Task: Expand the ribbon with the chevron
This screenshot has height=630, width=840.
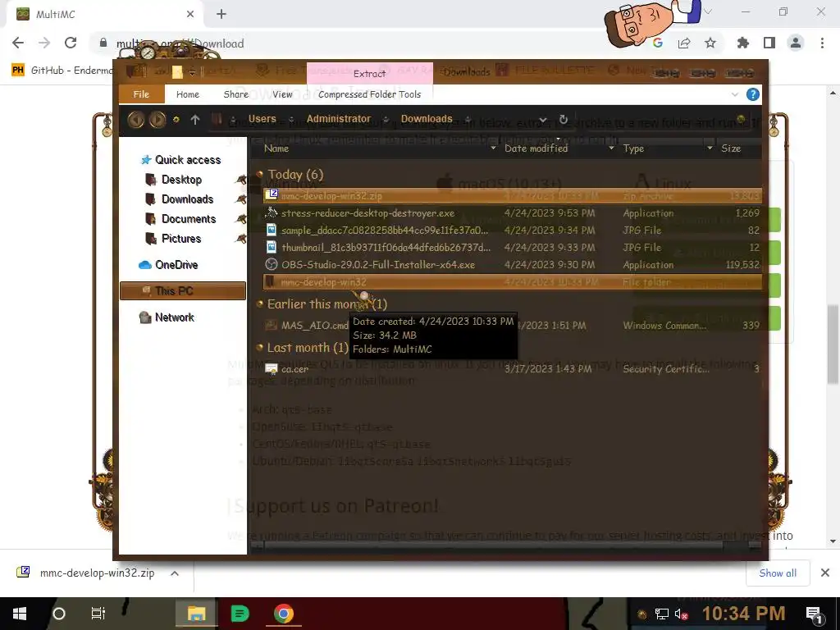Action: pos(734,94)
